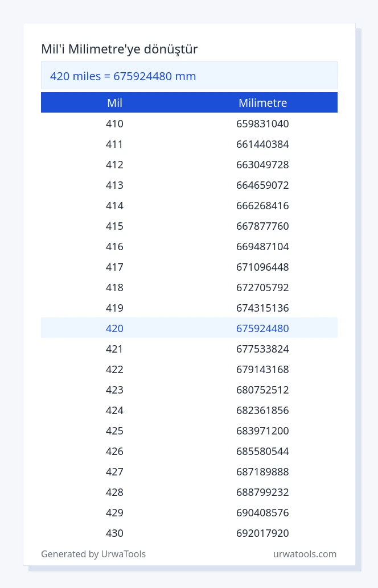This screenshot has height=588, width=378.
Task: Click the value 659831040
Action: (x=262, y=124)
